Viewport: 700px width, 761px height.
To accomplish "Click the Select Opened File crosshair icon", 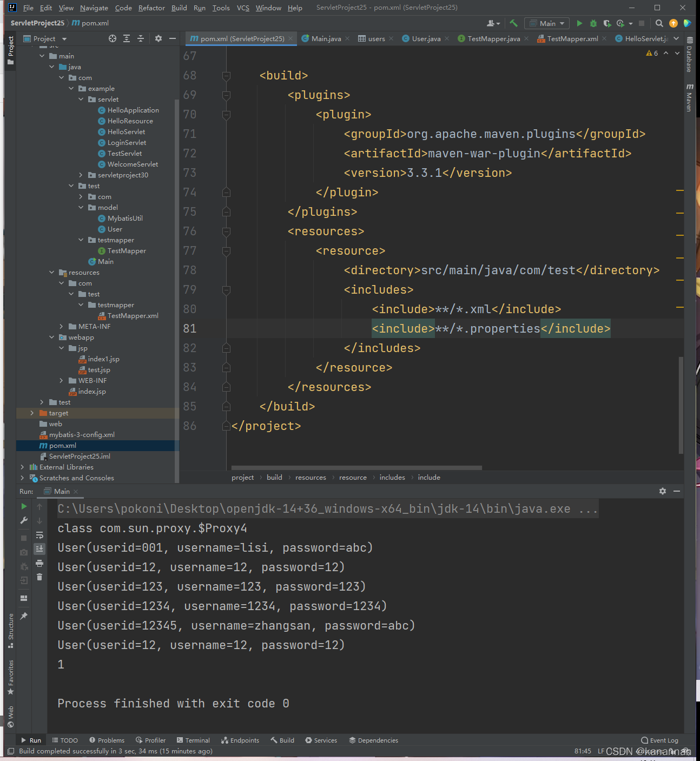I will pyautogui.click(x=113, y=38).
